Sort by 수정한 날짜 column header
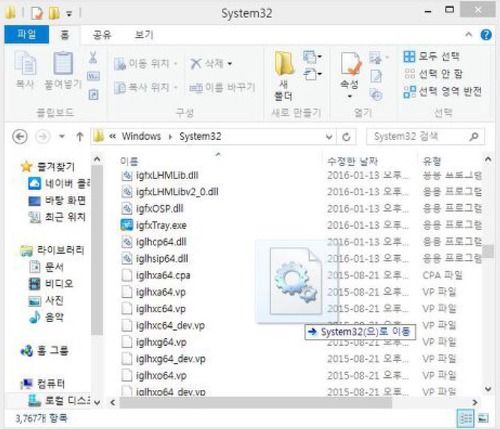This screenshot has height=429, width=500. click(x=352, y=161)
